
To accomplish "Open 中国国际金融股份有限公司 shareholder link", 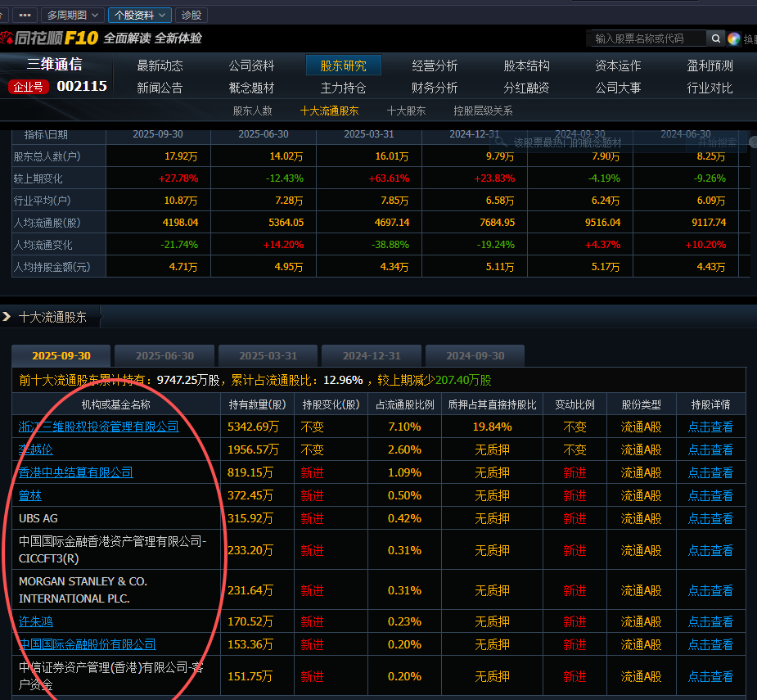I will [x=87, y=644].
